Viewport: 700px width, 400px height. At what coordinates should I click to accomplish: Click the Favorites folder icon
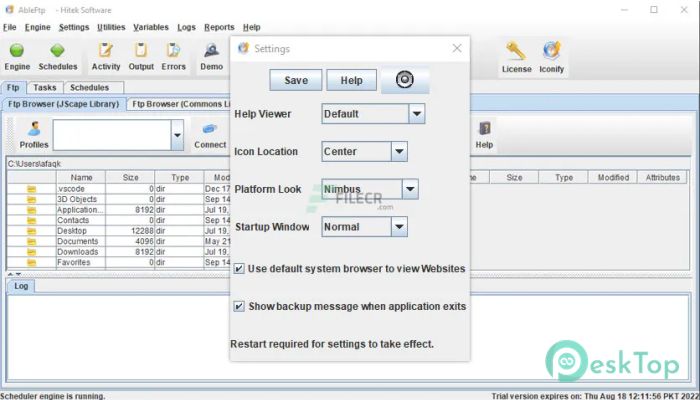pyautogui.click(x=31, y=262)
